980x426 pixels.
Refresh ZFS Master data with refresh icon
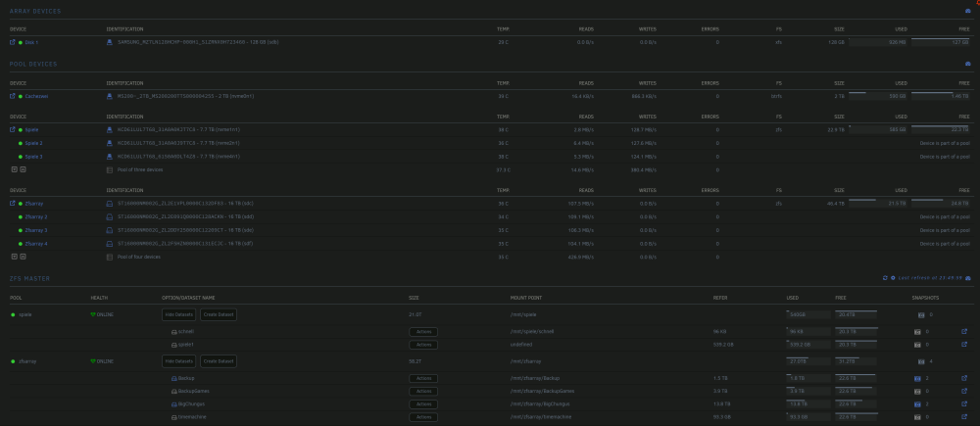tap(885, 278)
